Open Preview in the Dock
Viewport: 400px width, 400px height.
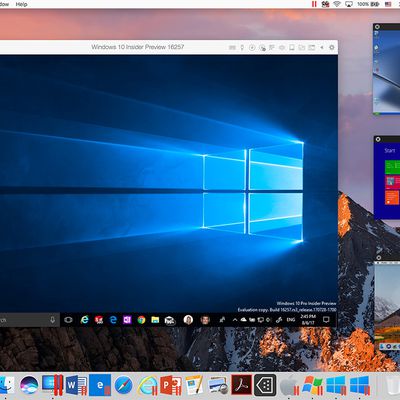coord(218,386)
